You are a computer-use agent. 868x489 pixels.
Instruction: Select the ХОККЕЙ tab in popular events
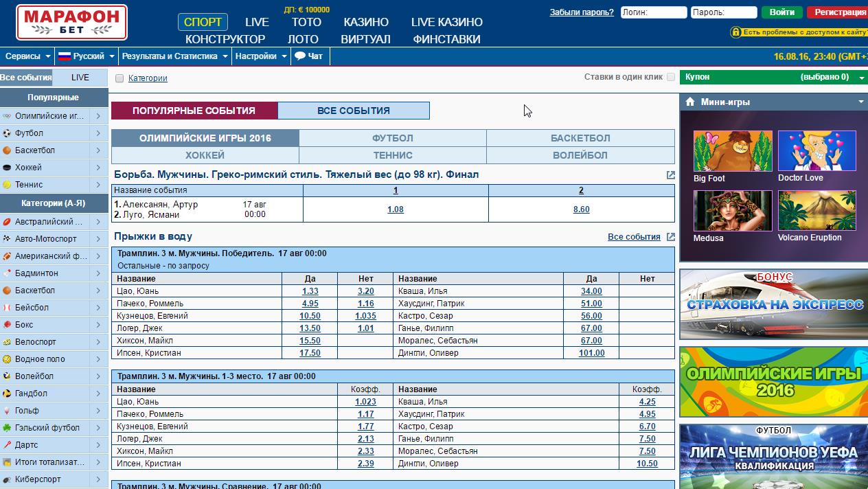(205, 155)
